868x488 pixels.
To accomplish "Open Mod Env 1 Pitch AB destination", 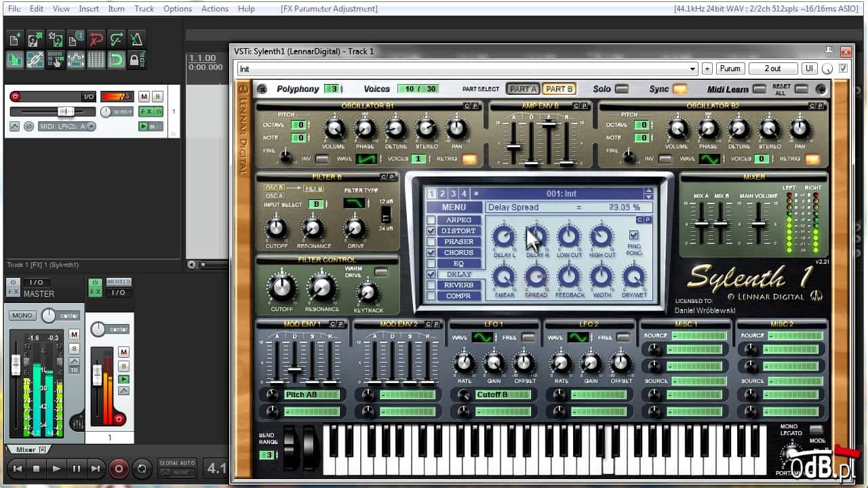I will tap(311, 394).
